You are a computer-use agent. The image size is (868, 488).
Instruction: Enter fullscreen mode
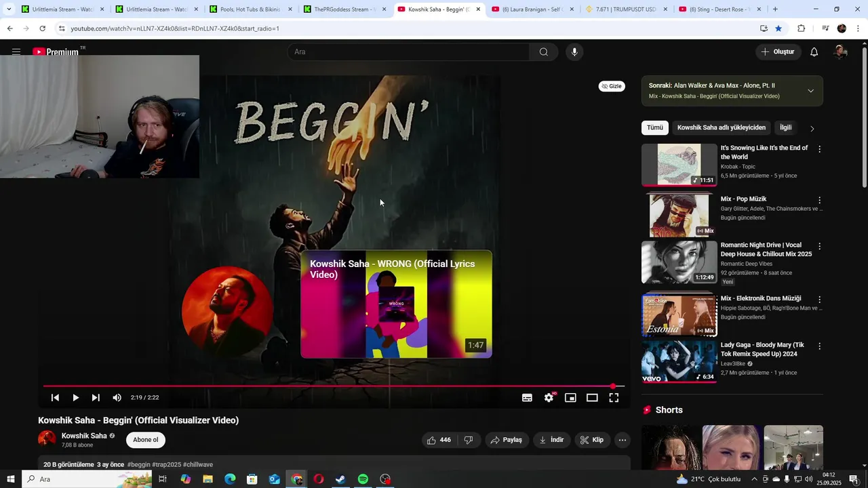coord(614,398)
